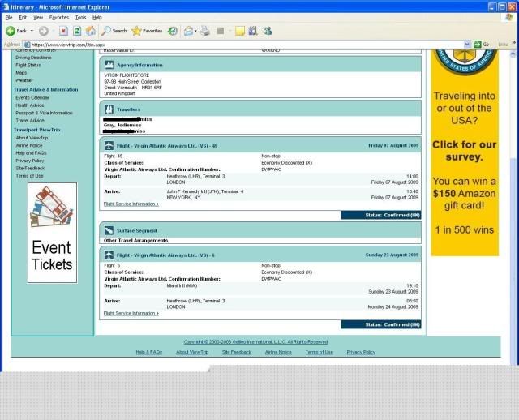Open the Favorites menu
The height and width of the screenshot is (420, 519).
click(59, 17)
